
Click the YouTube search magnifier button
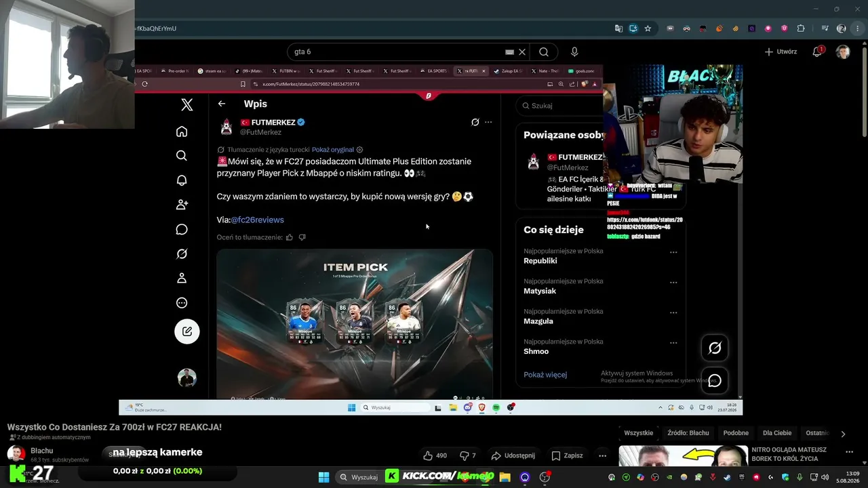click(544, 52)
